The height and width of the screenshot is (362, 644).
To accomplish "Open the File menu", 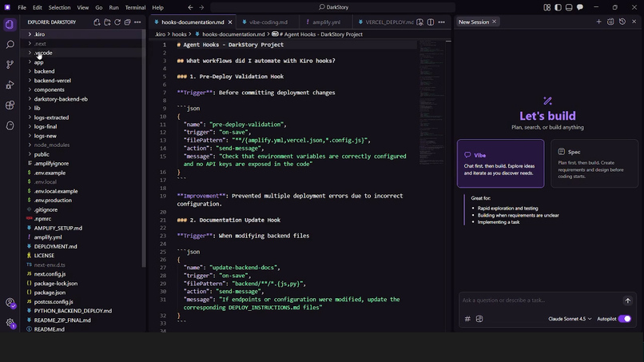I will coord(22,7).
